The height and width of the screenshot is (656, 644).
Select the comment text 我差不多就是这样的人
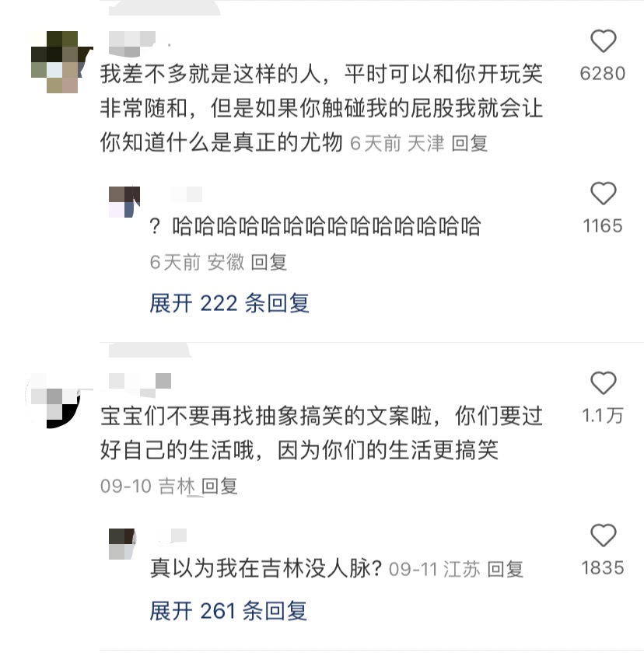point(211,74)
